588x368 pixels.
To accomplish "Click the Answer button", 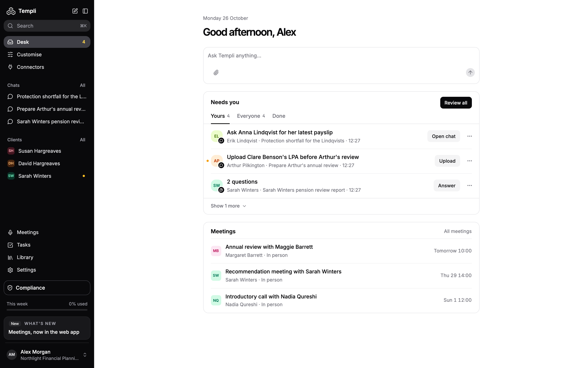I will pyautogui.click(x=447, y=186).
